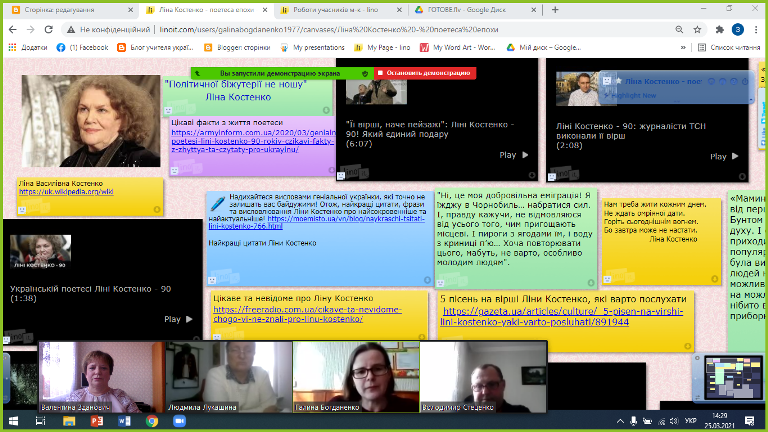Screen dimensions: 768x432
Task: Reload the current page
Action: (48, 29)
